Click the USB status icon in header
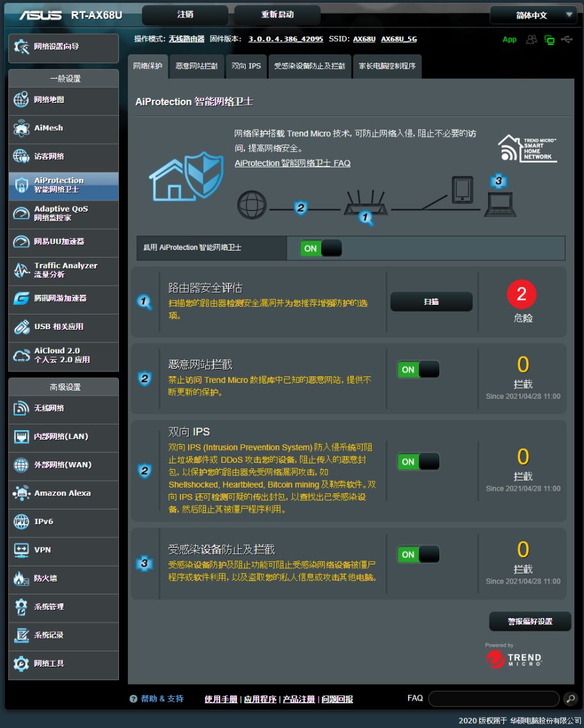 click(567, 40)
